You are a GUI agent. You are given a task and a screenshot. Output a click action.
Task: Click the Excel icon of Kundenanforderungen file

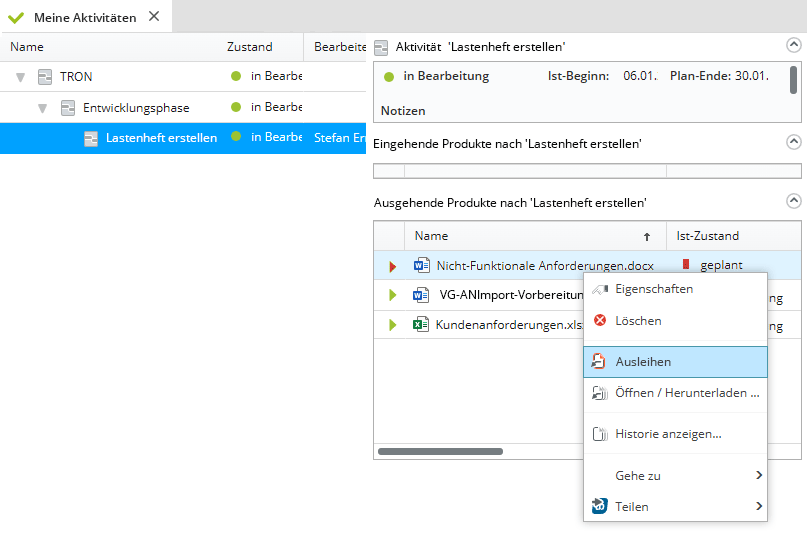pos(421,324)
